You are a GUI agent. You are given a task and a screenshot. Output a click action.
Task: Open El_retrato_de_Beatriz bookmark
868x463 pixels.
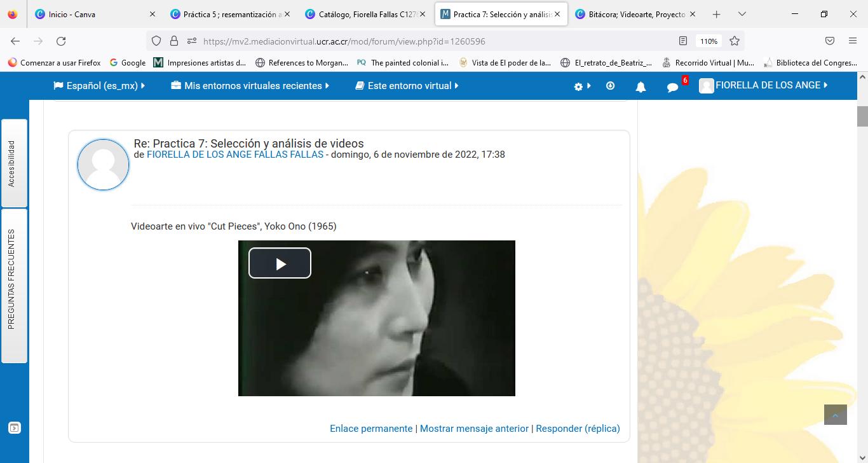(x=606, y=62)
